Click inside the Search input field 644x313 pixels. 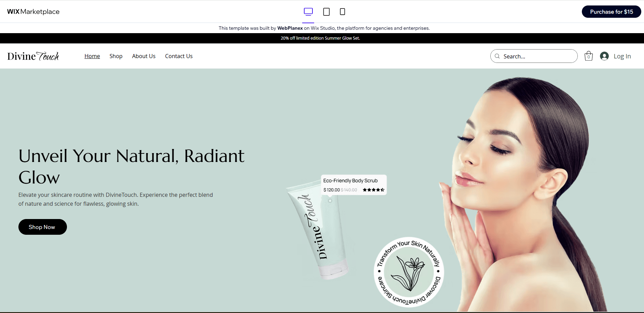point(533,56)
